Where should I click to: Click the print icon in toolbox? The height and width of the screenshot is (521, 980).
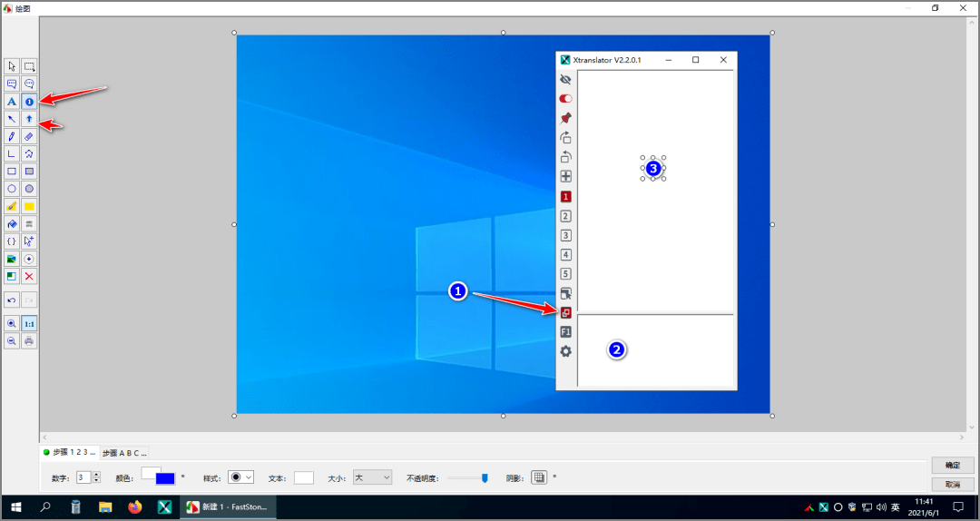click(29, 340)
